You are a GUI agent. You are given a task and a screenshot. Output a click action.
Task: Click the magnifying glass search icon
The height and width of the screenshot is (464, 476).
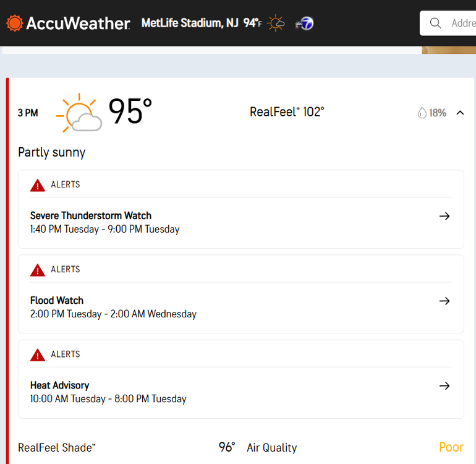tap(435, 23)
